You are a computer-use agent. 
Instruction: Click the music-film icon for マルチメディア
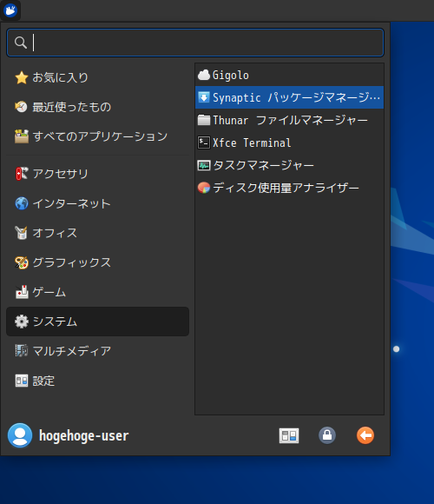point(22,351)
